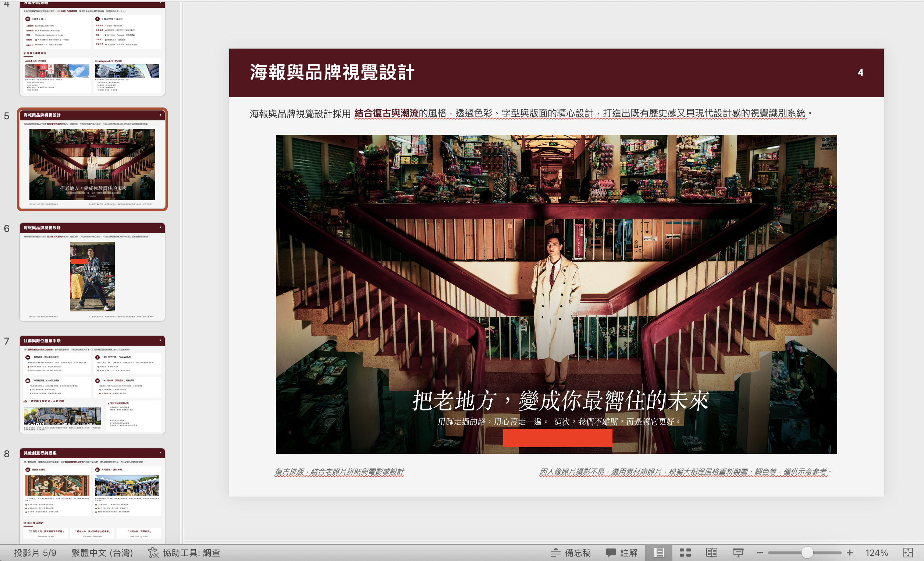This screenshot has height=561, width=924.
Task: Click the intro paragraph text box on slide
Action: 531,113
